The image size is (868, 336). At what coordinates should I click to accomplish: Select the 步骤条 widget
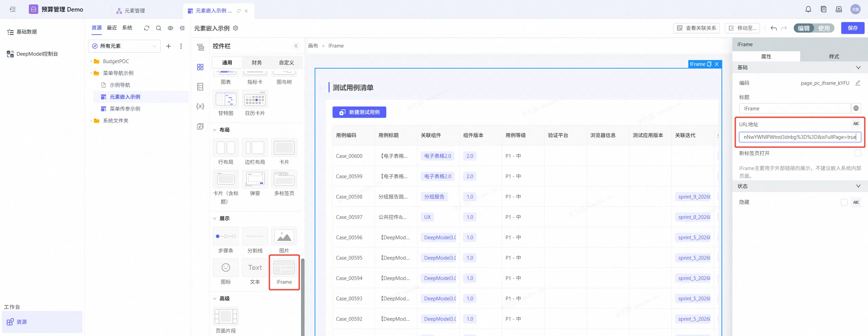point(226,241)
